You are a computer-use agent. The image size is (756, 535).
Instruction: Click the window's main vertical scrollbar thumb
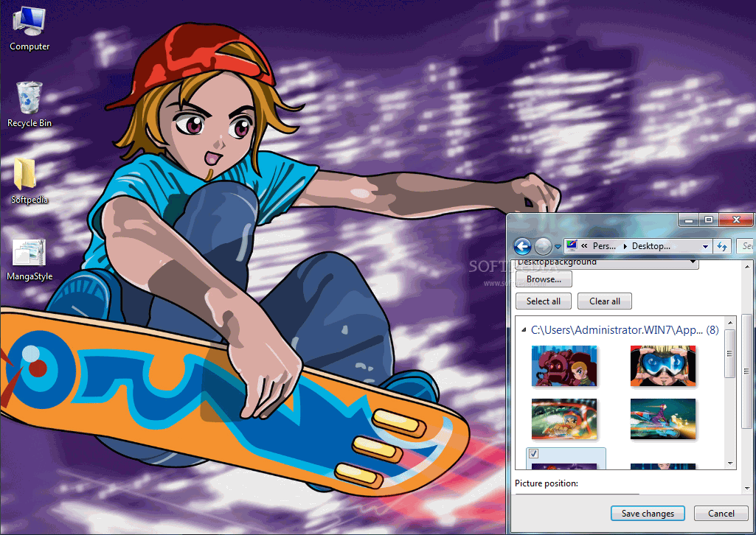click(x=747, y=371)
